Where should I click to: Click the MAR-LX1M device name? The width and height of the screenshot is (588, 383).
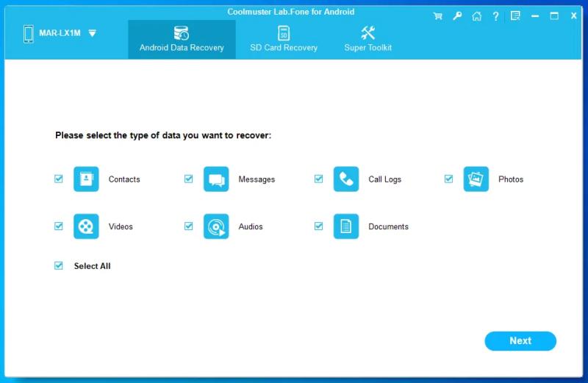60,33
